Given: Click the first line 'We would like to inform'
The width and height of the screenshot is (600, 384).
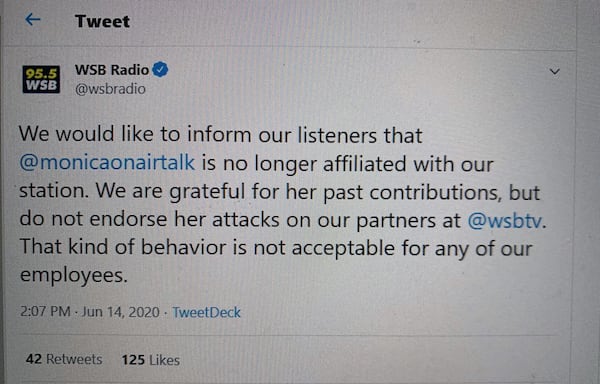Looking at the screenshot, I should point(135,134).
